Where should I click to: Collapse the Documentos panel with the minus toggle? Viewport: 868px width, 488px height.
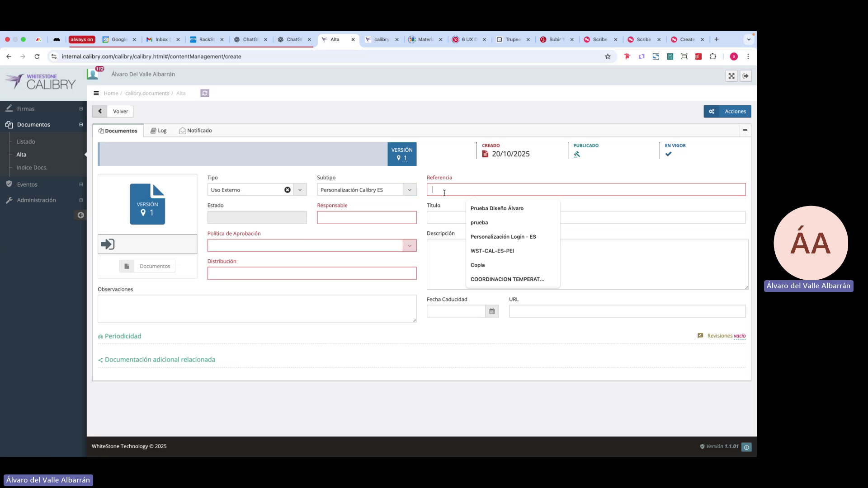745,130
